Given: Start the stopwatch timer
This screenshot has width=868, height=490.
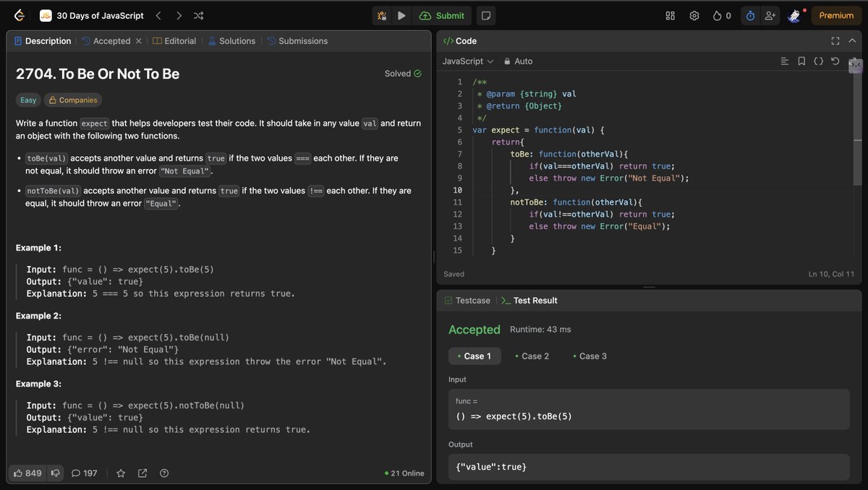Looking at the screenshot, I should [x=750, y=15].
